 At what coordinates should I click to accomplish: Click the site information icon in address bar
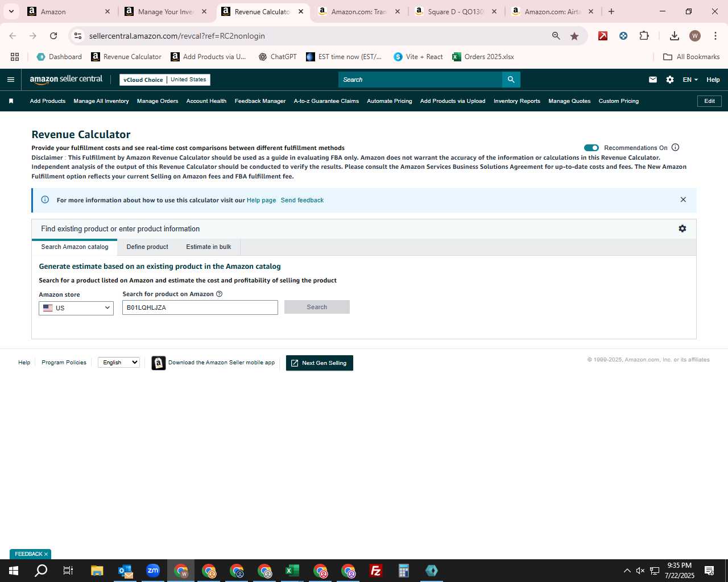78,36
